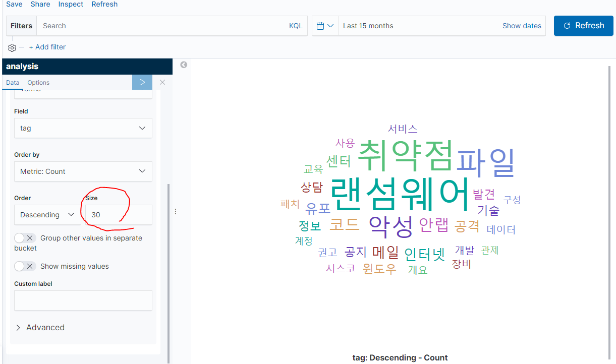The height and width of the screenshot is (364, 616).
Task: Click into the Search query field
Action: [161, 26]
